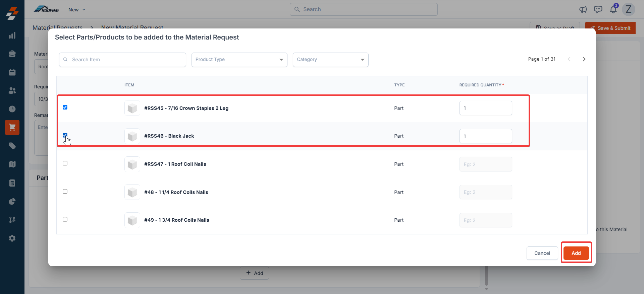This screenshot has height=294, width=644.
Task: Click the #48 - 1 1/4 Roof Coils Nails name
Action: [176, 192]
